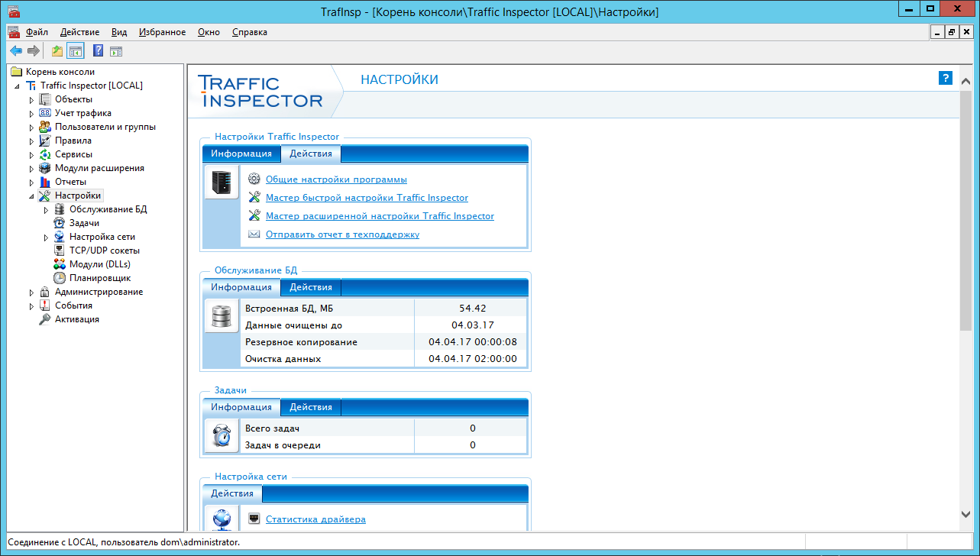The image size is (980, 556).
Task: Click the Настройки tools icon in tree
Action: [x=45, y=196]
